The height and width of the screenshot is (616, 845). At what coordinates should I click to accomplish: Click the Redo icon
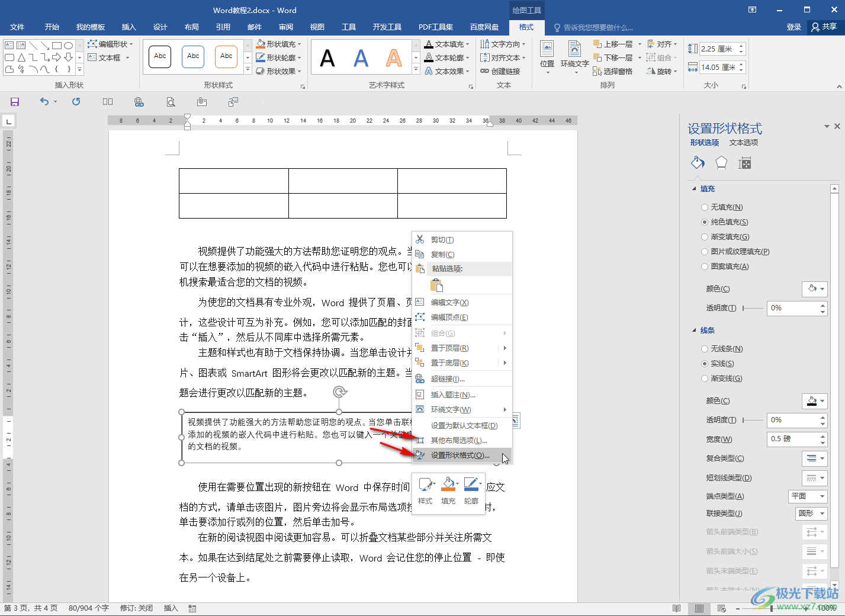point(76,102)
